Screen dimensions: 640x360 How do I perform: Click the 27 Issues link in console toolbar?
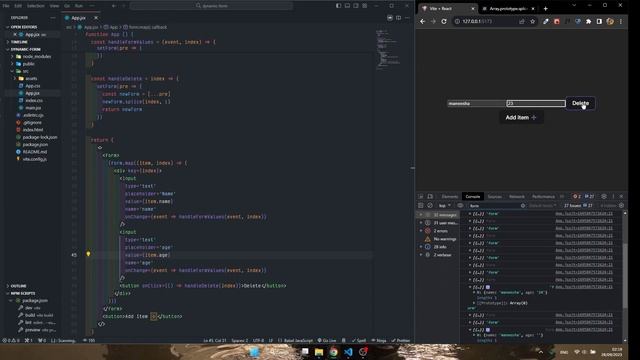coord(578,206)
